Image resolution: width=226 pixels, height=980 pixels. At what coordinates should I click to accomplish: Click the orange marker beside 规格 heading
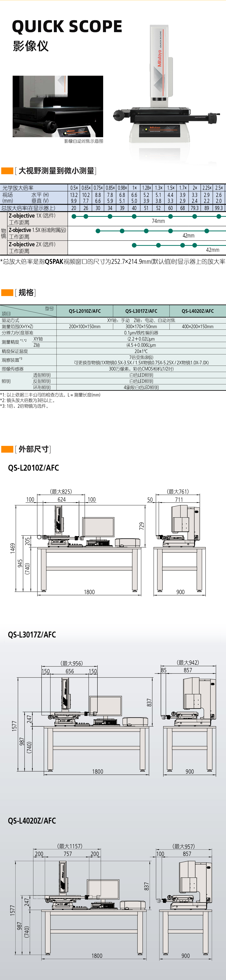coord(7,293)
